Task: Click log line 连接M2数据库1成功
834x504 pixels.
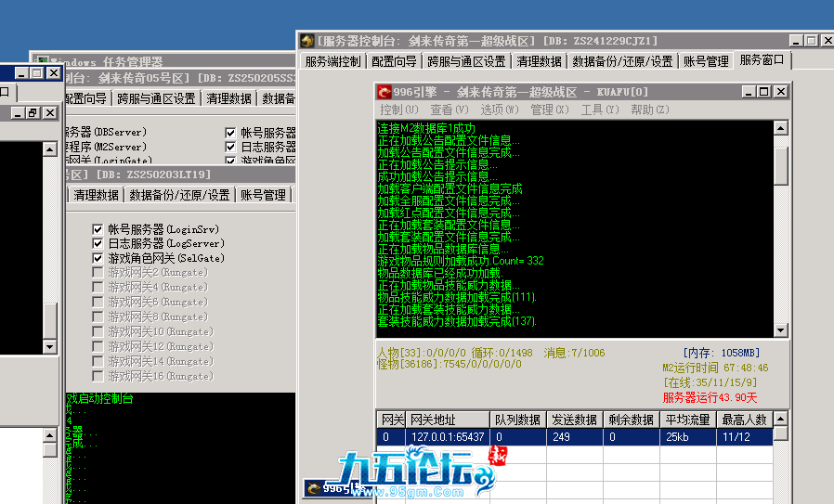Action: [x=426, y=128]
